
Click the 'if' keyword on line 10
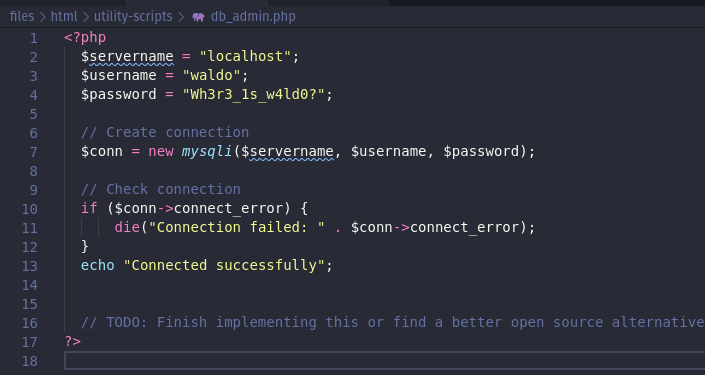(x=89, y=208)
